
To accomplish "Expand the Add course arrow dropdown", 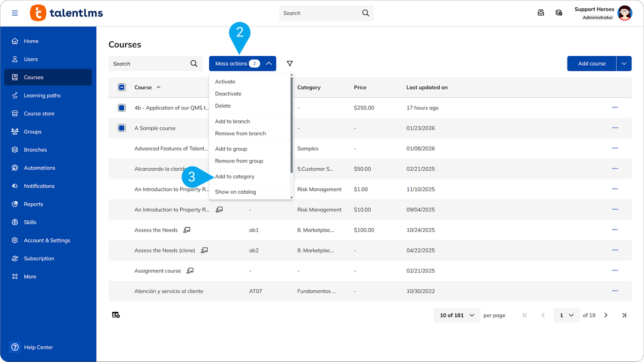I will click(623, 64).
